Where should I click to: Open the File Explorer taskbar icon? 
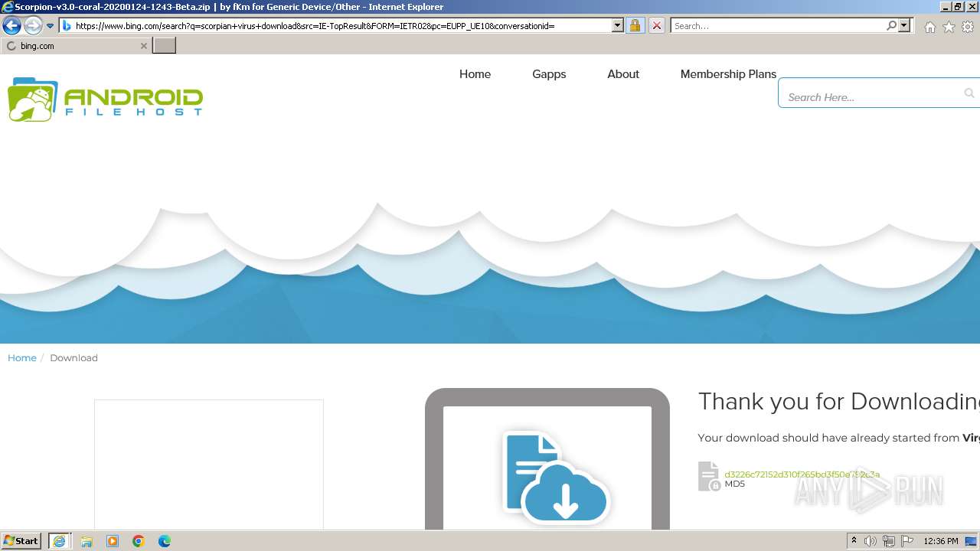(87, 541)
